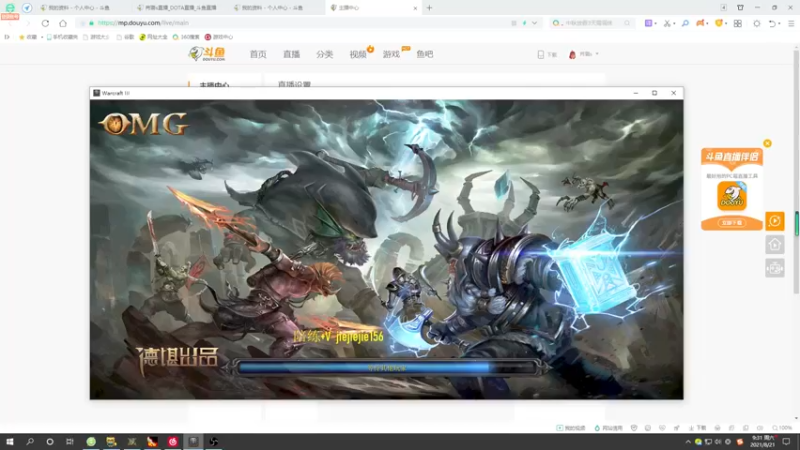Expand the dropdown arrow next to shield icon
Screen dimensions: 800x450
coord(726,23)
